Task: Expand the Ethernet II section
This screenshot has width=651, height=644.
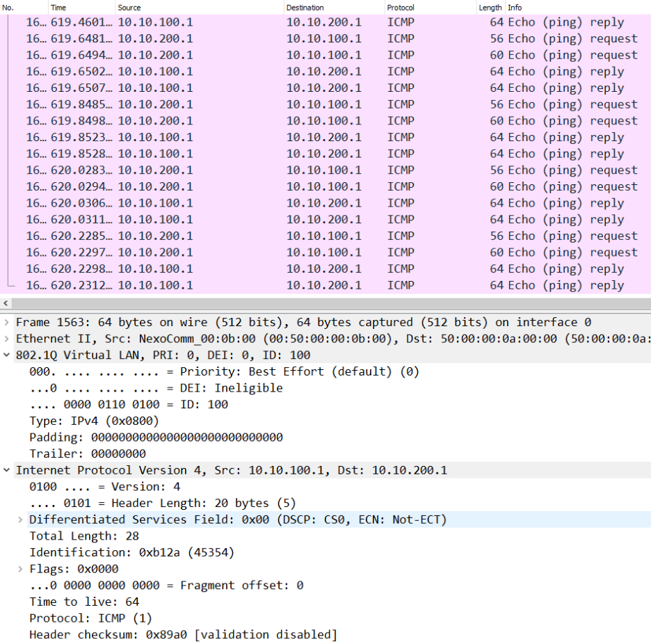Action: coord(7,339)
